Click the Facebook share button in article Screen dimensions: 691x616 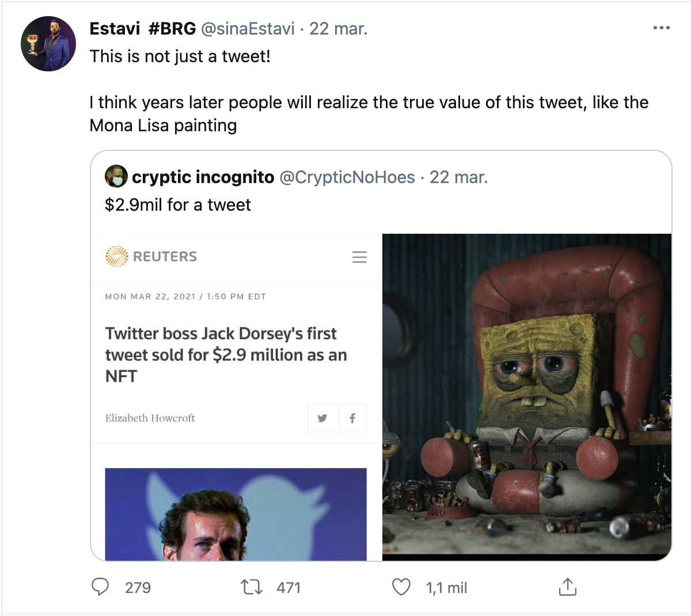[352, 418]
